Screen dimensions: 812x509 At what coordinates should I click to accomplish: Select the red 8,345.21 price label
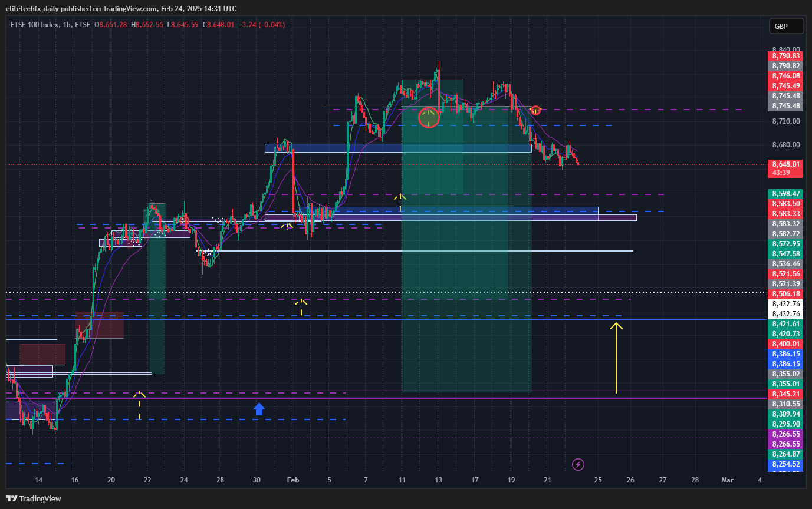point(785,394)
